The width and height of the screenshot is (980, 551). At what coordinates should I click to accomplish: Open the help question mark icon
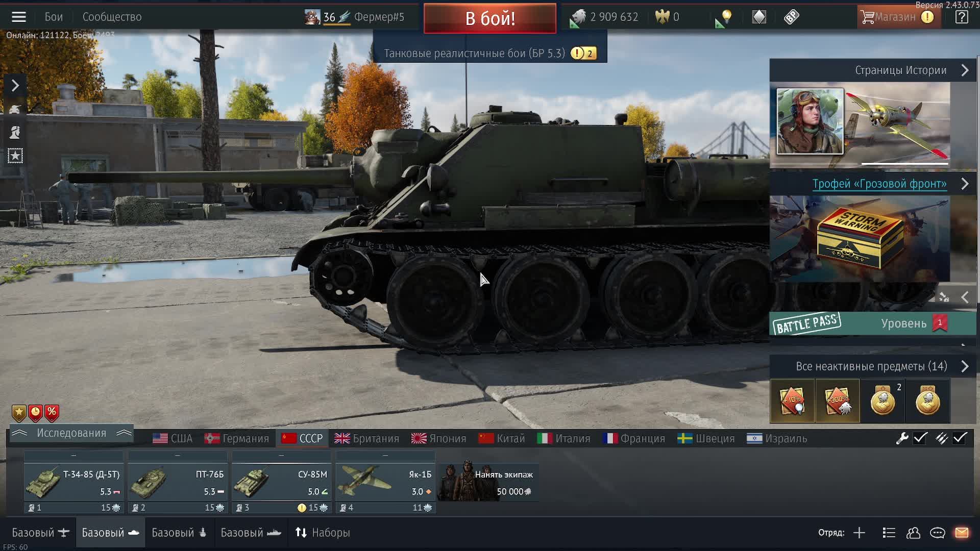(x=962, y=17)
